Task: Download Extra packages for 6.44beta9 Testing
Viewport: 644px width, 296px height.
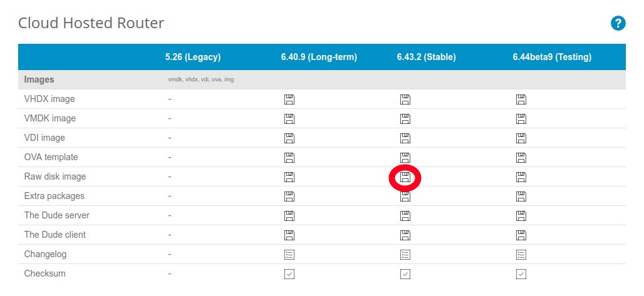Action: pyautogui.click(x=521, y=196)
